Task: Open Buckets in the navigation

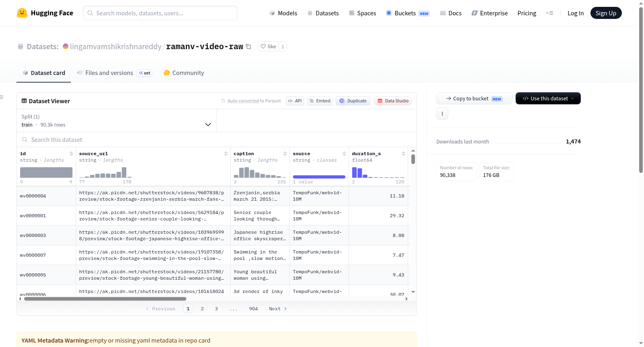Action: pos(408,13)
